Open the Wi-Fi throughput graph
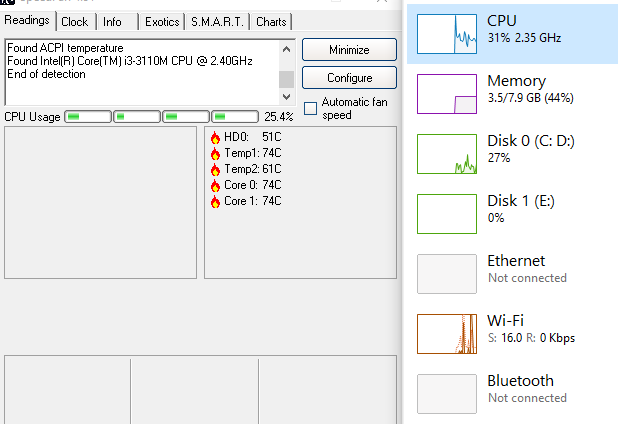The width and height of the screenshot is (620, 424). pyautogui.click(x=447, y=334)
